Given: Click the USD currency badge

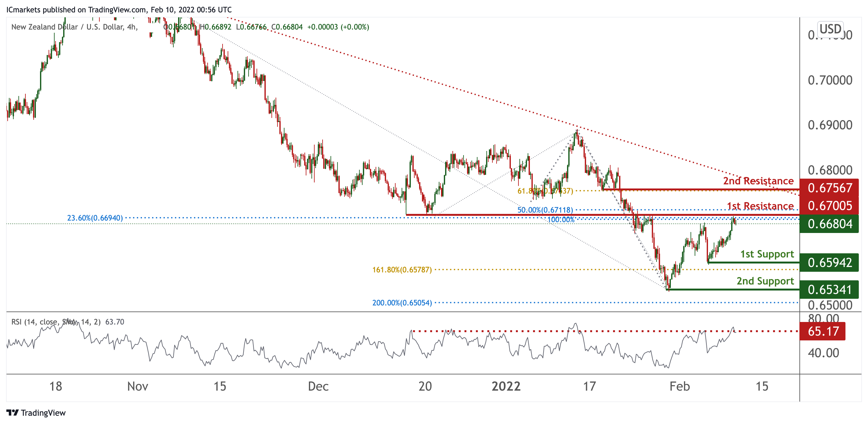Looking at the screenshot, I should point(830,29).
